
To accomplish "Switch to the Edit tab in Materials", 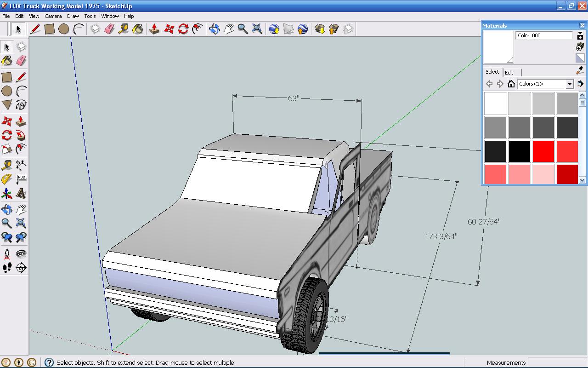I will click(x=509, y=72).
